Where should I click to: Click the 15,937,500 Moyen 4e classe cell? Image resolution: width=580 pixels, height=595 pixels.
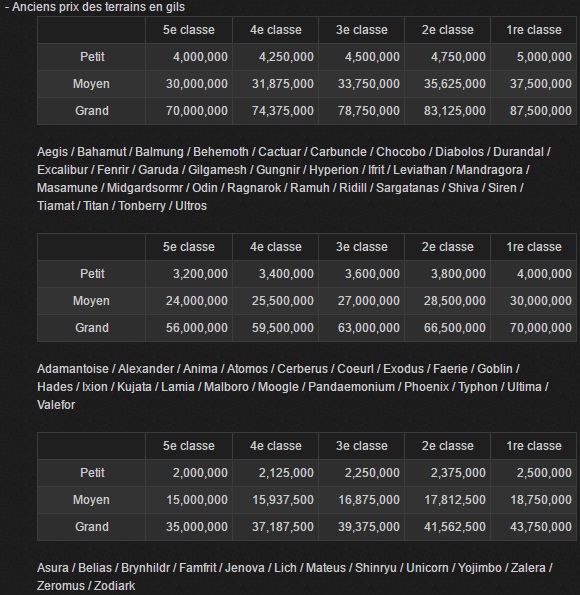click(x=275, y=500)
